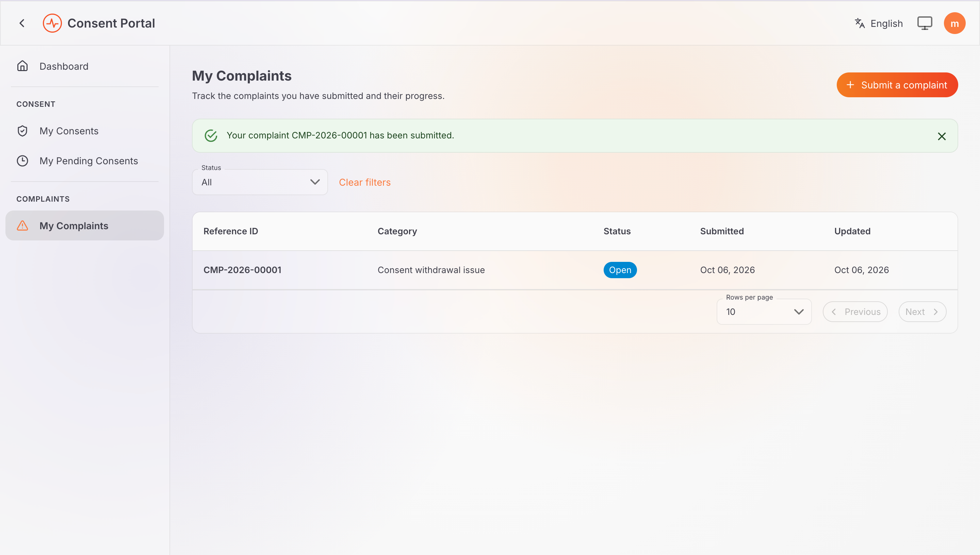Click the back arrow in the header
The image size is (980, 555).
[22, 23]
